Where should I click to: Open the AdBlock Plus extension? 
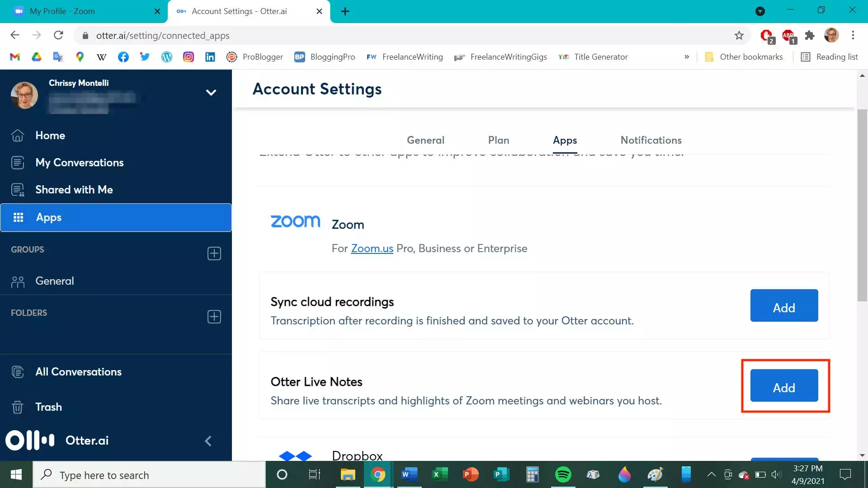[788, 35]
